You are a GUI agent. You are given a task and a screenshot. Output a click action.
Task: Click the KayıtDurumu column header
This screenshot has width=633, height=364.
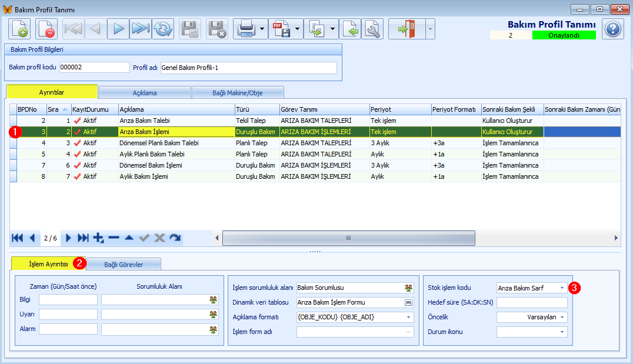tap(95, 109)
